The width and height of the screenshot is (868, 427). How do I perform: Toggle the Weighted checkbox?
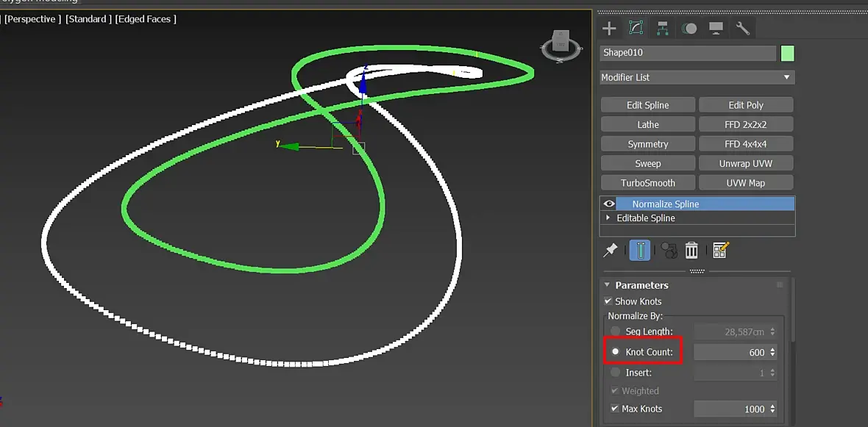click(x=614, y=391)
